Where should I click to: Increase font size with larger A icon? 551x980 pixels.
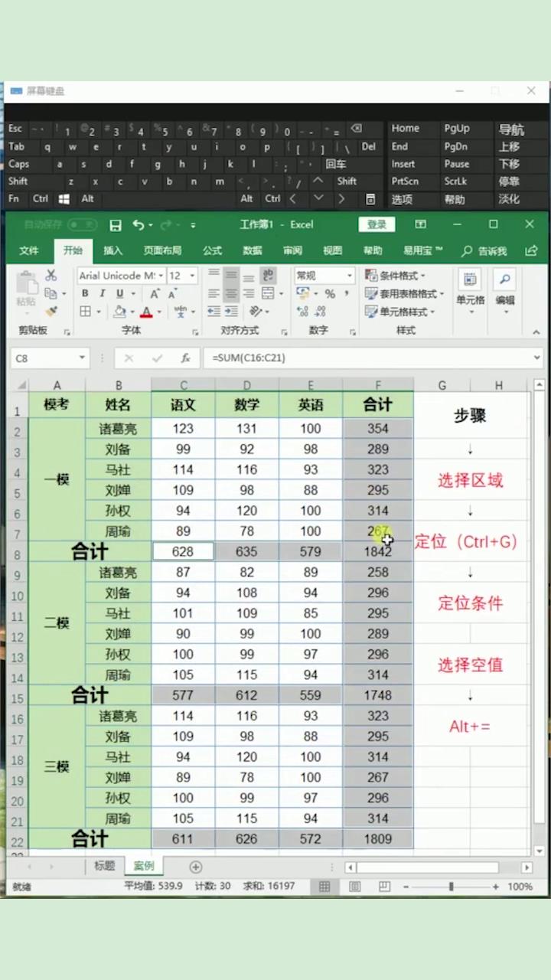click(x=155, y=293)
